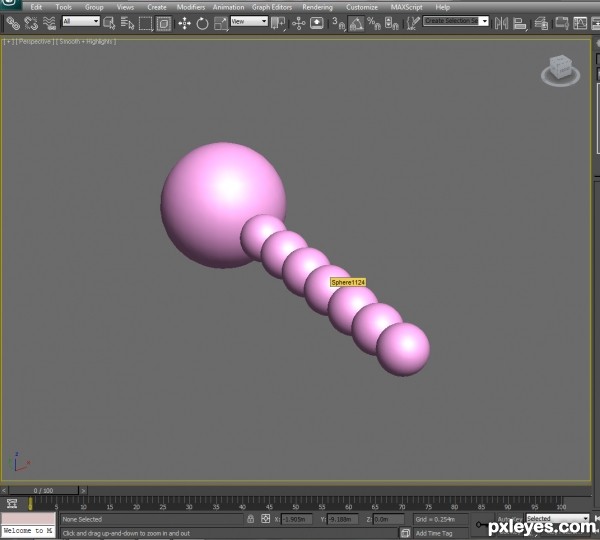
Task: Click frame 50 on the timeline track bar
Action: [295, 503]
